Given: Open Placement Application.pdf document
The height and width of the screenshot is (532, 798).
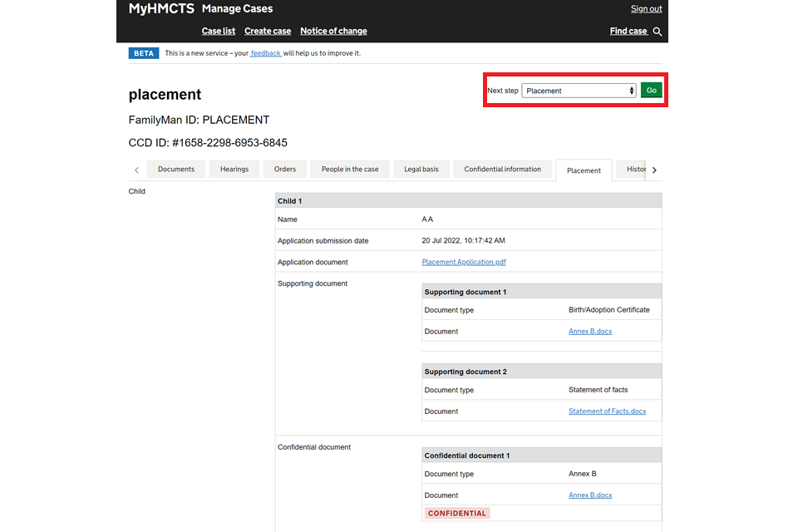Looking at the screenshot, I should [464, 262].
